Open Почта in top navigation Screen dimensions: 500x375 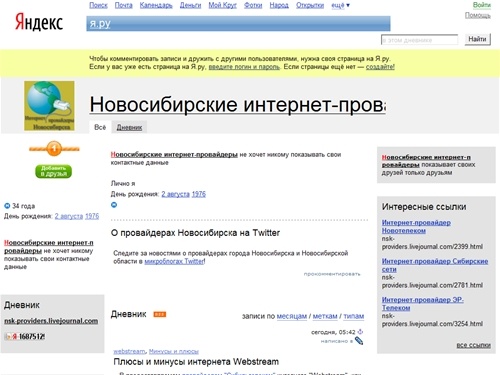point(123,5)
